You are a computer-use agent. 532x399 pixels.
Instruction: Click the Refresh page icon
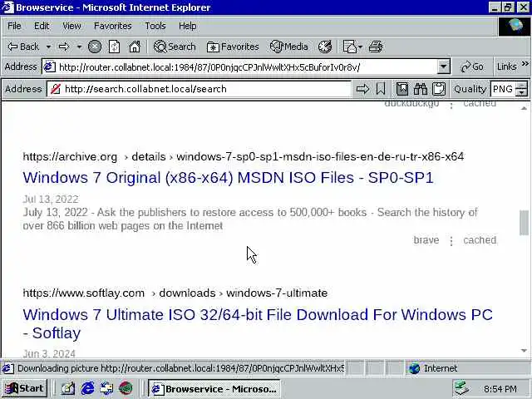(115, 47)
